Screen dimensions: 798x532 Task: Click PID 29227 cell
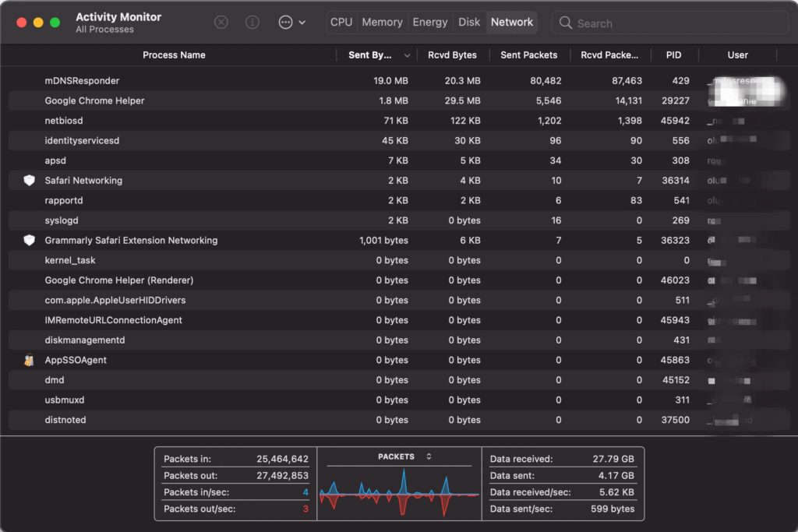[676, 100]
